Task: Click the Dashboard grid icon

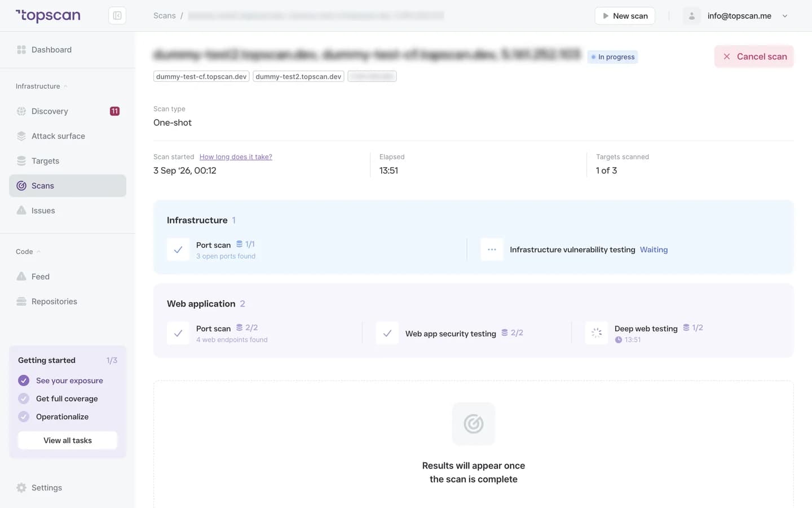Action: click(x=21, y=50)
